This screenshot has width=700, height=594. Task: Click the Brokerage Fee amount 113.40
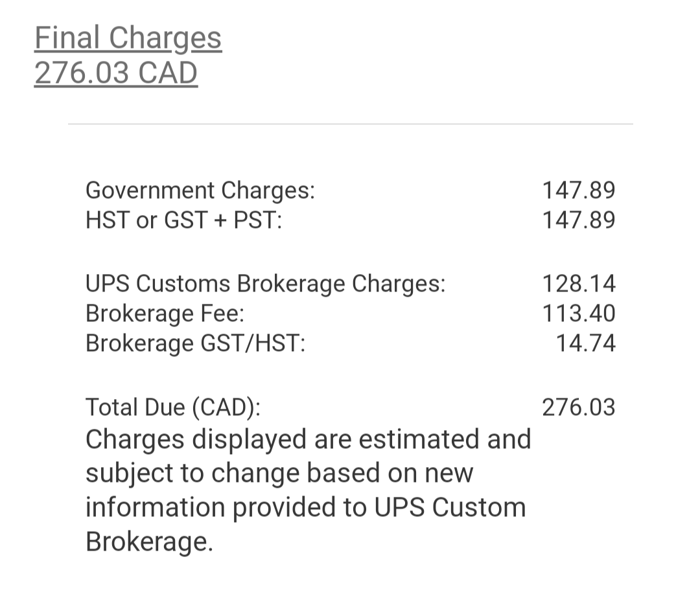[x=579, y=314]
